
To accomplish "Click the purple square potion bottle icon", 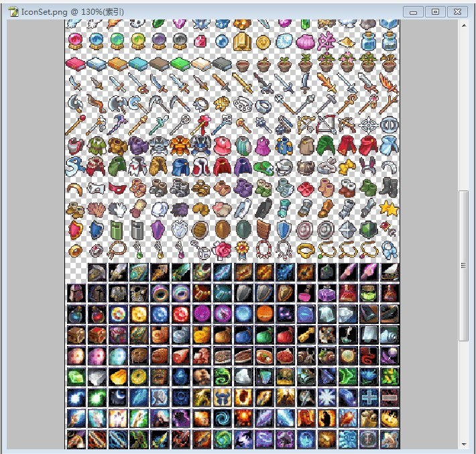I will [x=327, y=293].
